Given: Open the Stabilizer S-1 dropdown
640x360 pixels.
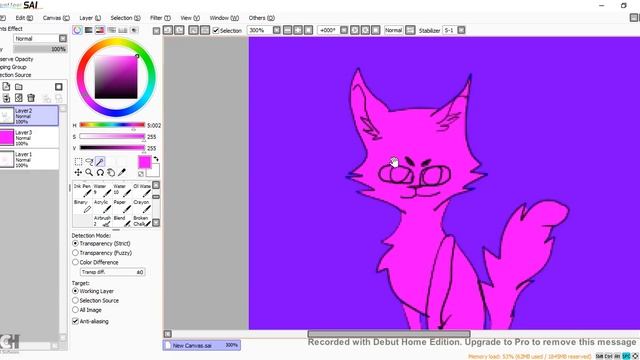Looking at the screenshot, I should point(461,30).
